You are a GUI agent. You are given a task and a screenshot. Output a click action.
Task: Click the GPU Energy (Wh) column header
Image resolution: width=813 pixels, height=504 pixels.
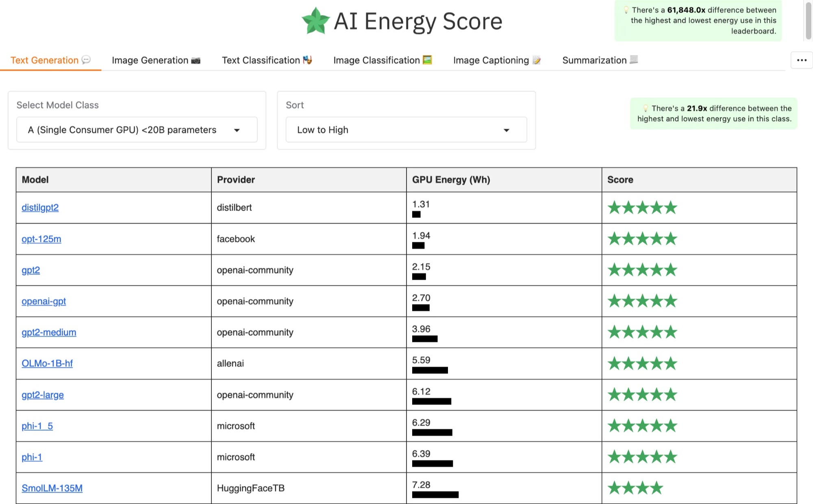coord(451,180)
